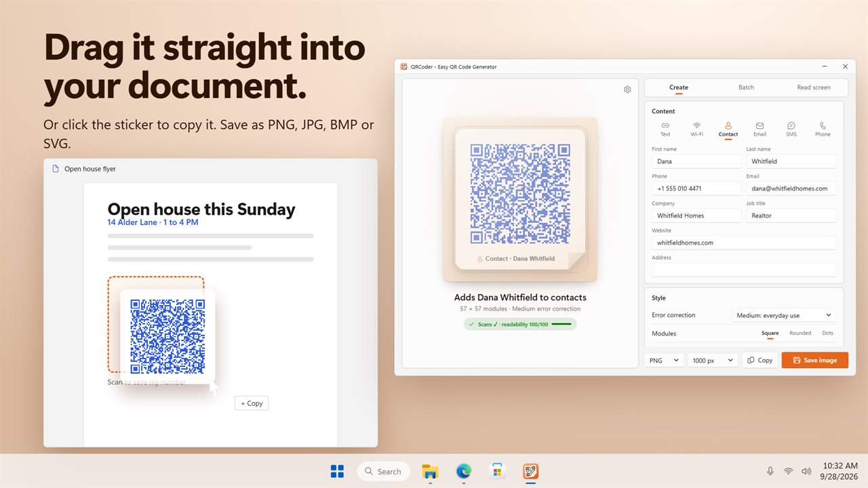Open QRCoder app in taskbar
This screenshot has height=488, width=868.
pyautogui.click(x=531, y=471)
